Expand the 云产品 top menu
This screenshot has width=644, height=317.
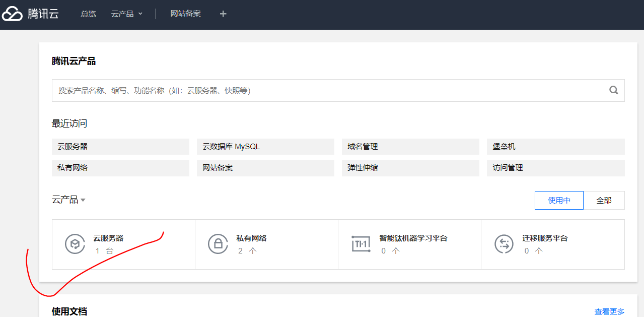tap(127, 14)
